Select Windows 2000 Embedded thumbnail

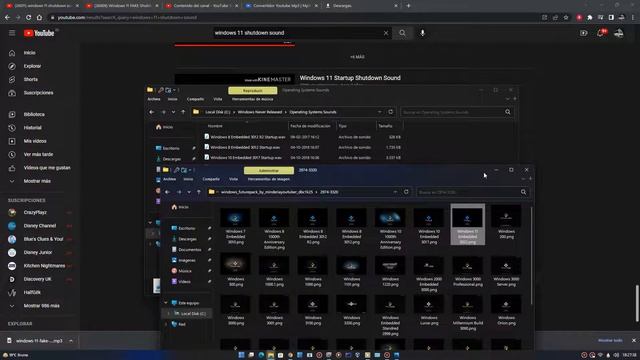(429, 273)
